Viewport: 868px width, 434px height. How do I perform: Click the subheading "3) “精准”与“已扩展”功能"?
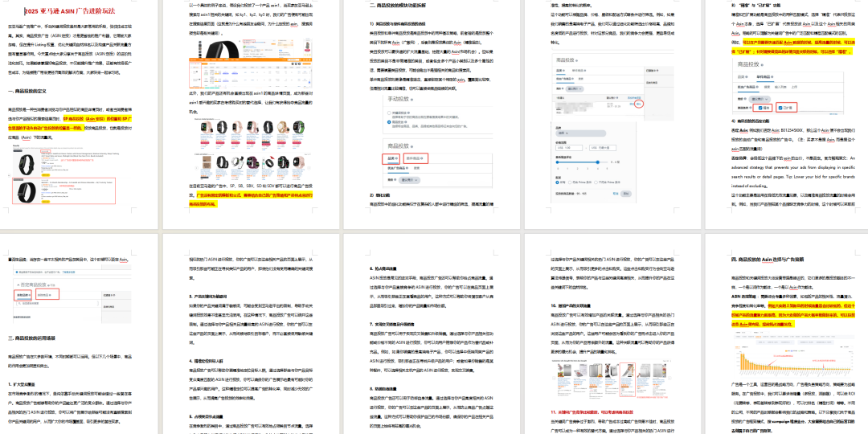coord(756,5)
